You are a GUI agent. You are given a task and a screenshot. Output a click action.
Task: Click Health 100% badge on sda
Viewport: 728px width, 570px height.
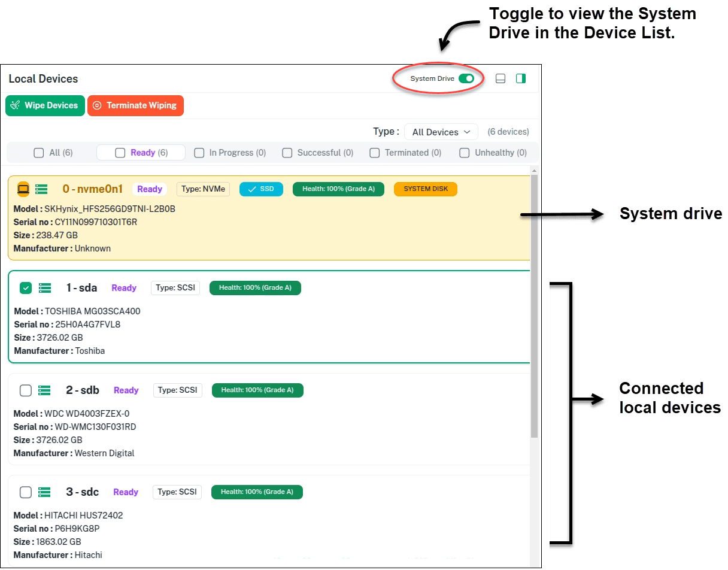click(x=255, y=288)
